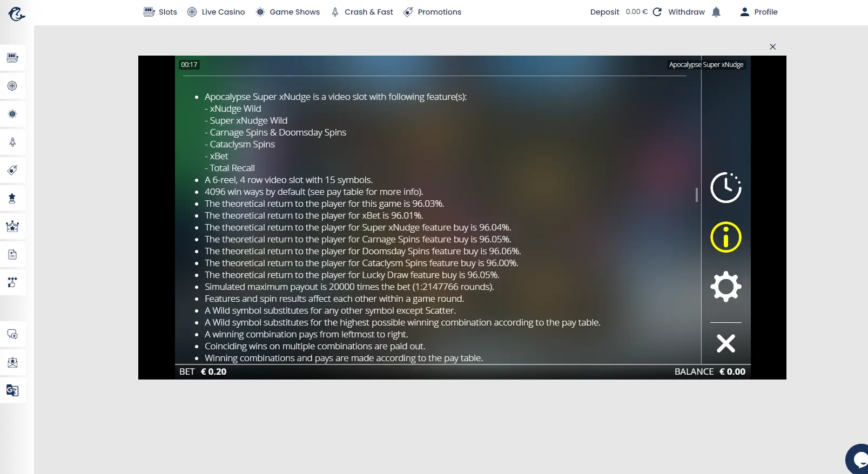This screenshot has height=474, width=868.
Task: Click the slot machine icon in the sidebar
Action: pyautogui.click(x=12, y=58)
